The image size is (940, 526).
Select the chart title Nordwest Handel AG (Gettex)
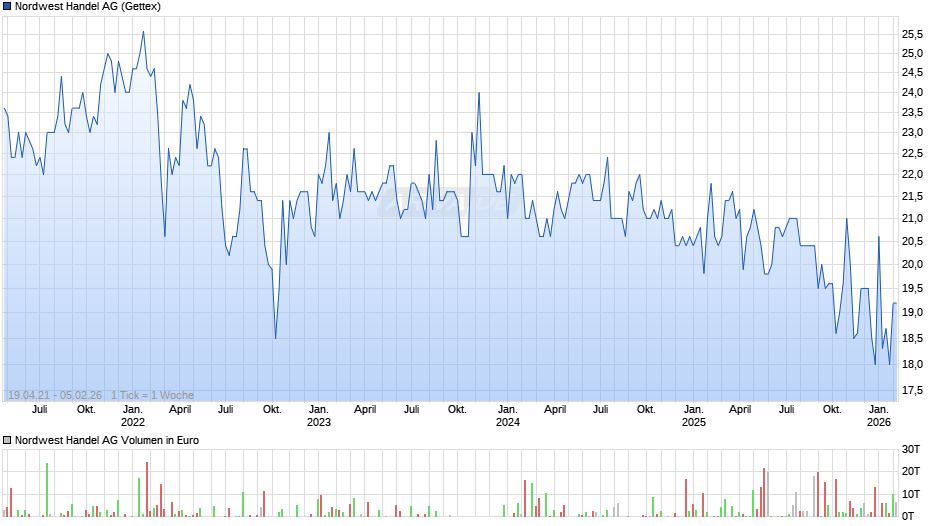tap(88, 7)
